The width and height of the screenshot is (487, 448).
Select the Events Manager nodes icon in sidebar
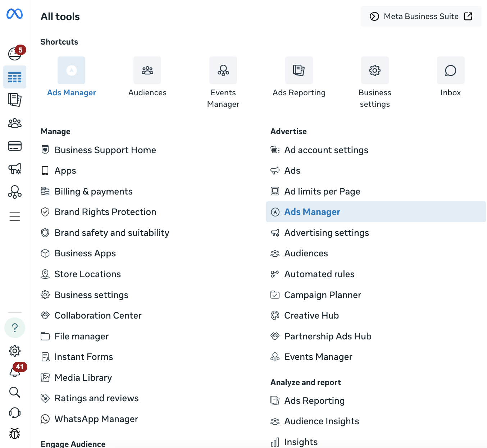coord(14,192)
